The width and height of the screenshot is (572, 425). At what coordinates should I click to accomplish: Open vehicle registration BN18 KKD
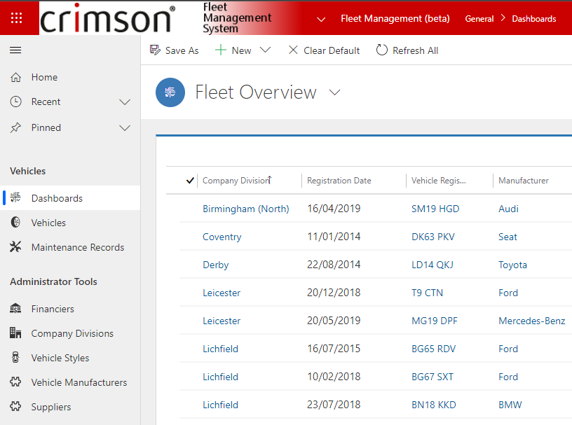(434, 405)
